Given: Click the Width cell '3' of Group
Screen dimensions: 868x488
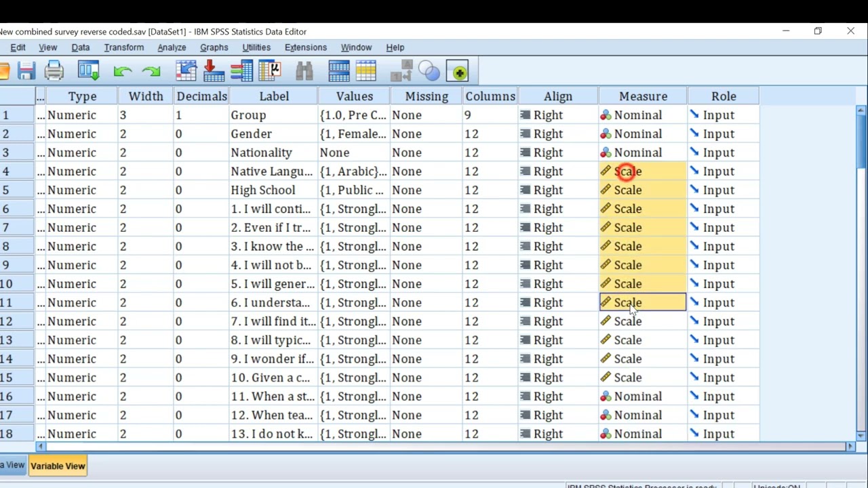Looking at the screenshot, I should pyautogui.click(x=146, y=115).
